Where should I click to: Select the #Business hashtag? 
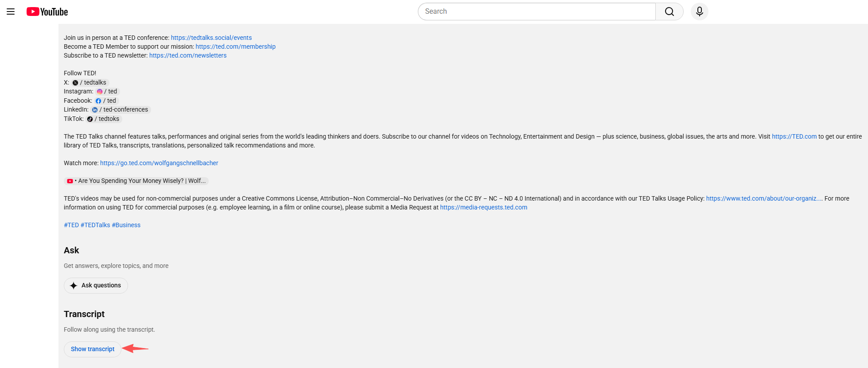[x=126, y=225]
